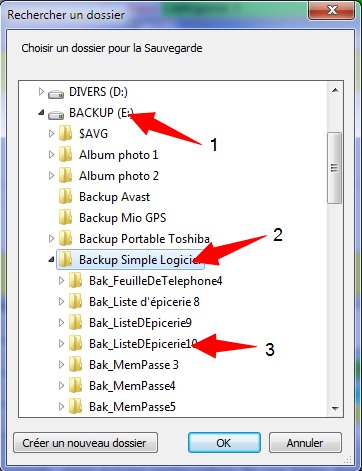
Task: Expand the DIVERS (D:) drive node
Action: click(41, 91)
